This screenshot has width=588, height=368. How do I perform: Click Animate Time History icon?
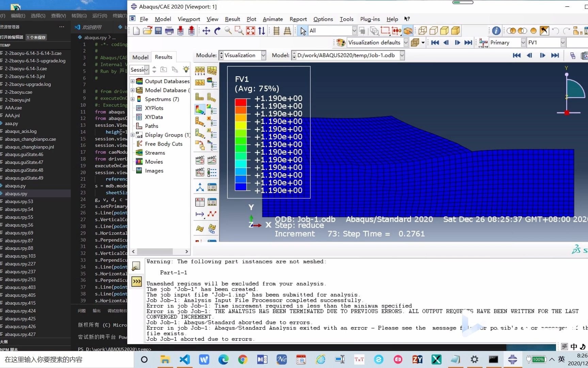pyautogui.click(x=212, y=160)
